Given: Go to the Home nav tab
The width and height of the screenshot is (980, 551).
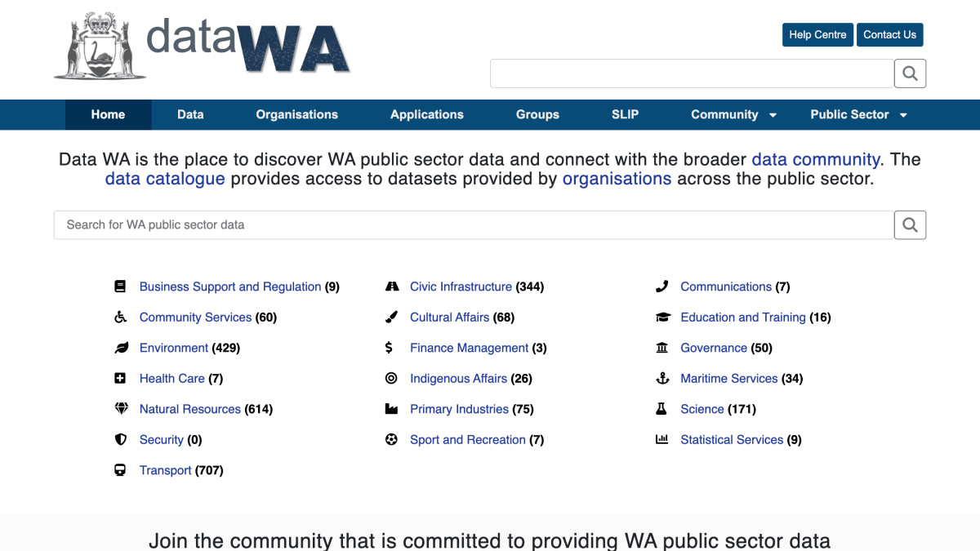Looking at the screenshot, I should coord(108,115).
